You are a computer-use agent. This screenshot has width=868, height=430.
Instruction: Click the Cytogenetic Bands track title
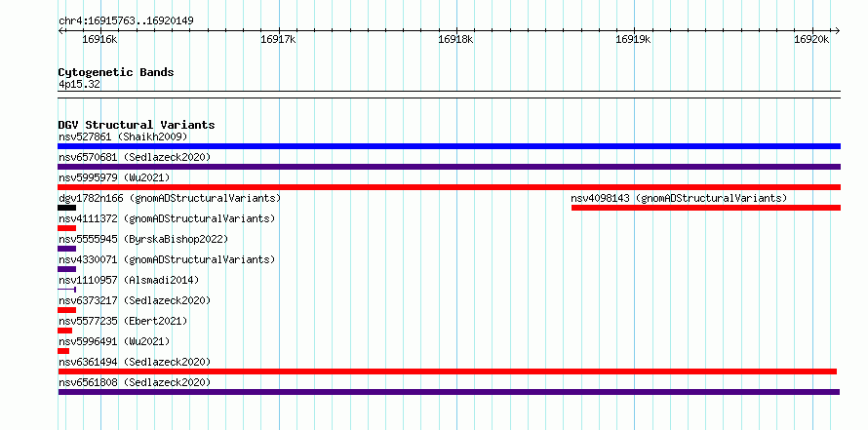click(116, 72)
